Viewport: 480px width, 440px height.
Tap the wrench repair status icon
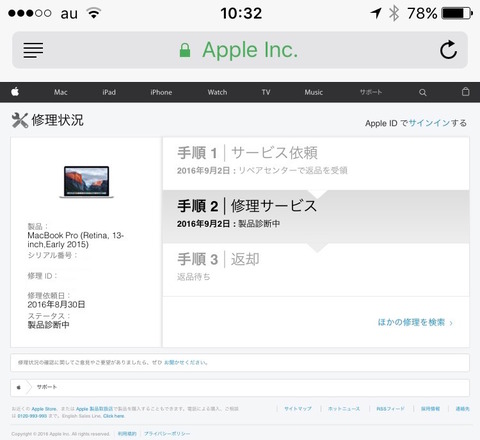pos(20,120)
